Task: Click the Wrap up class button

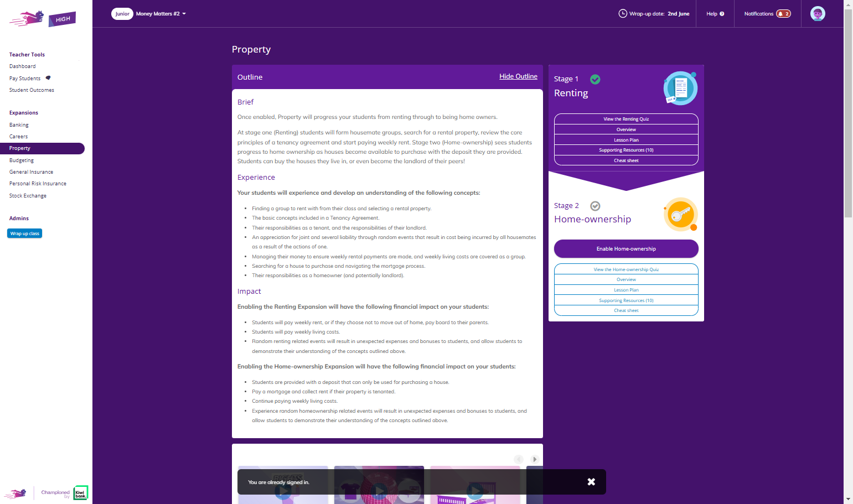Action: (25, 233)
